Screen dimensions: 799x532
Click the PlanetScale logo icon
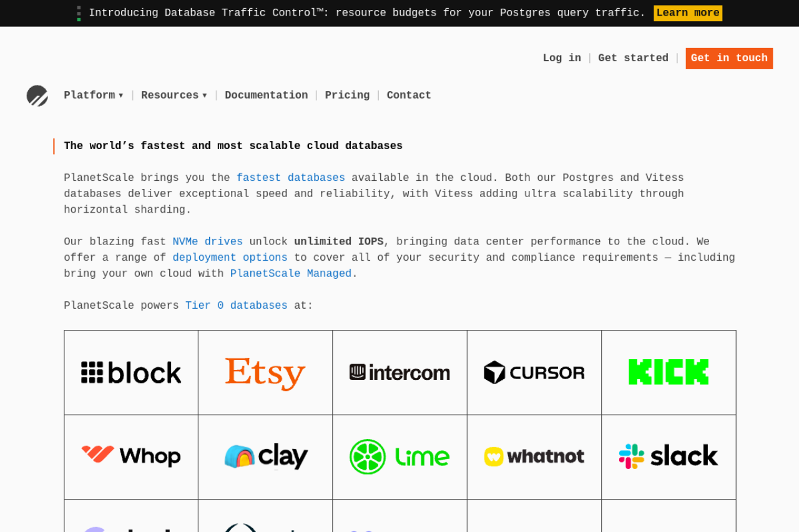[37, 96]
